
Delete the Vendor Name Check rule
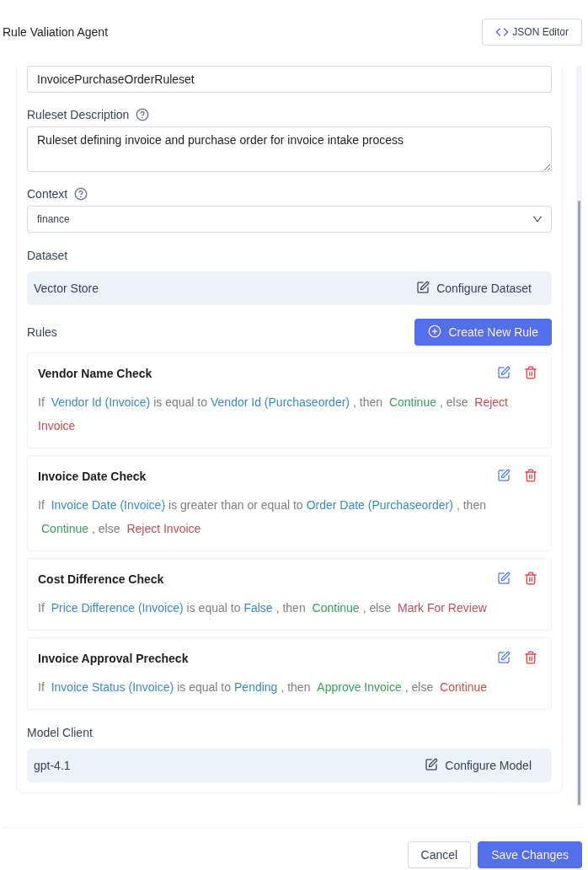click(x=531, y=373)
